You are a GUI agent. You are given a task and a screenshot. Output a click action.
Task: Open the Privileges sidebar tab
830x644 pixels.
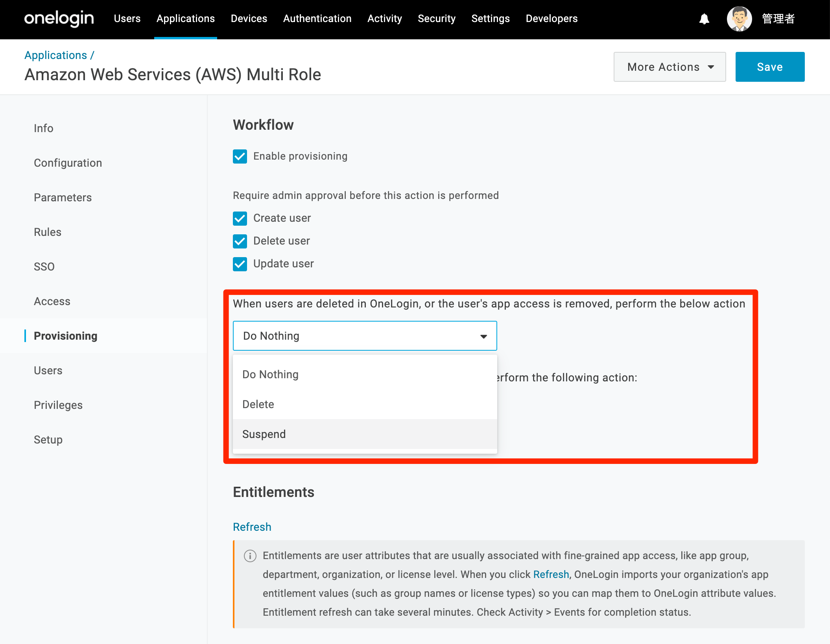pos(58,405)
